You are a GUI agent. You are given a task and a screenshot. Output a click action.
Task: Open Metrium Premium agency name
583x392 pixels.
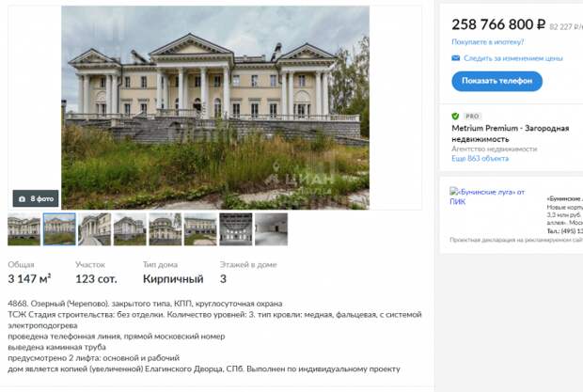click(510, 133)
